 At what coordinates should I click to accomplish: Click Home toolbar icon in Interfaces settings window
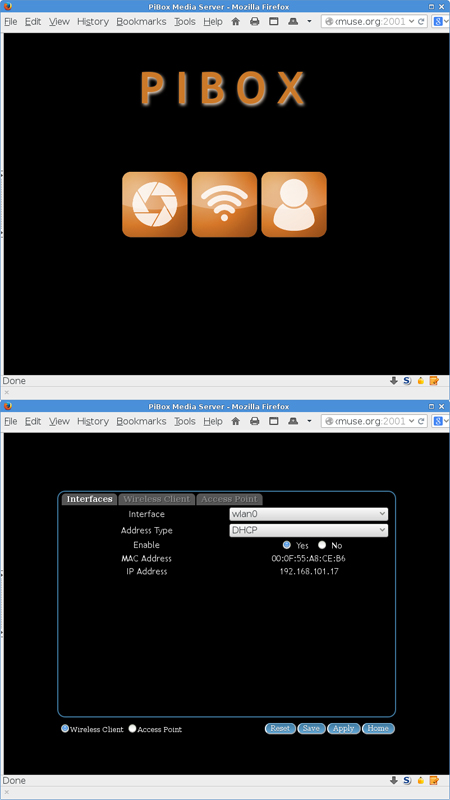(236, 421)
